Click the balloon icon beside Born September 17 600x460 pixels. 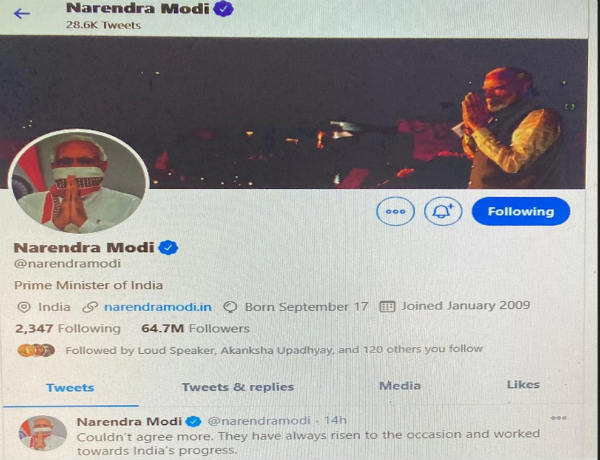(x=230, y=307)
